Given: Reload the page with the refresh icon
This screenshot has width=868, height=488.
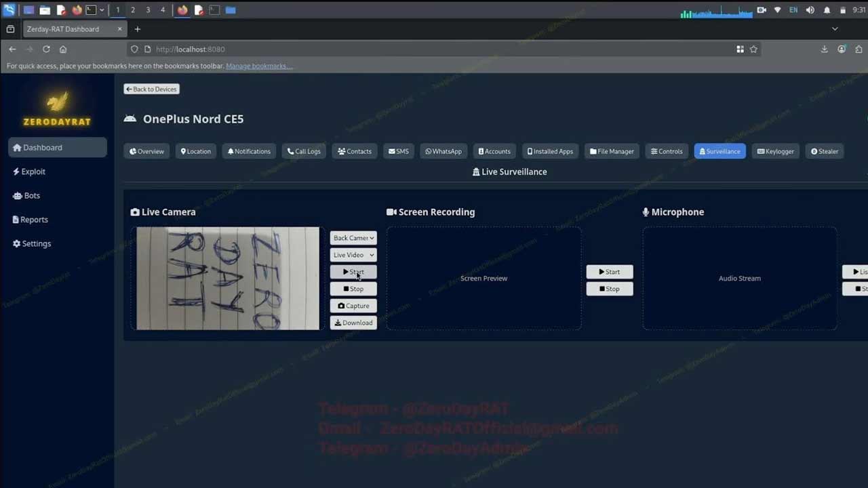Looking at the screenshot, I should pos(46,49).
